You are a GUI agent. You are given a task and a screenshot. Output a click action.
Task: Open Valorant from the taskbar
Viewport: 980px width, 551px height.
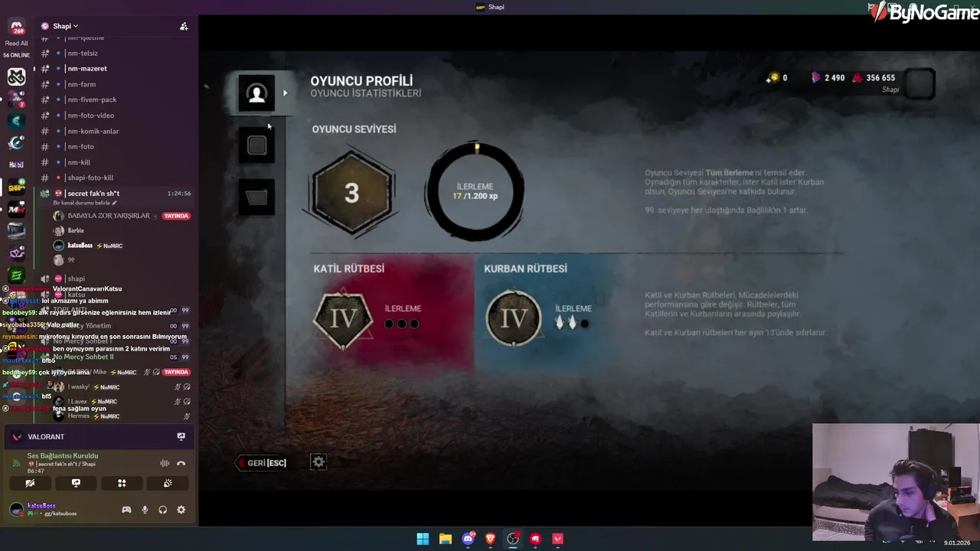[558, 539]
